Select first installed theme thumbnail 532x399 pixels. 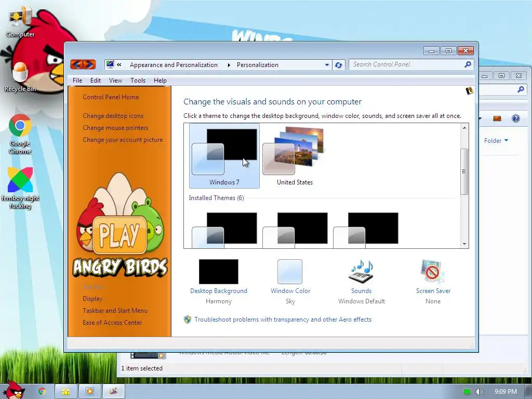224,229
